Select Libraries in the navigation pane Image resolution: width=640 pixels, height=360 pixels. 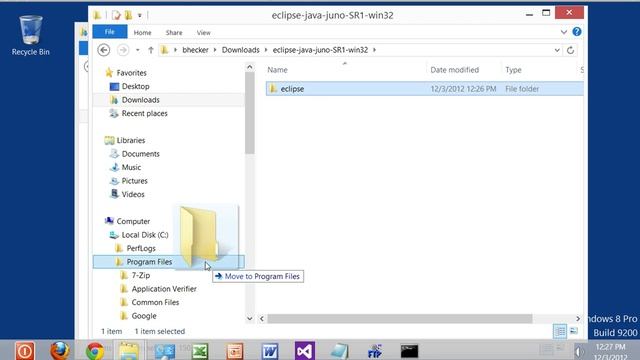131,140
